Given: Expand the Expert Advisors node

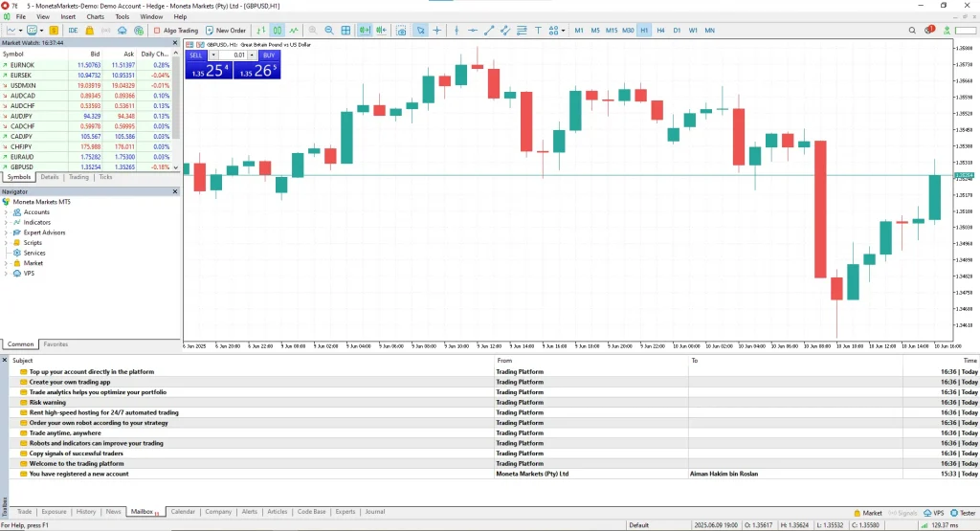Looking at the screenshot, I should [x=7, y=232].
